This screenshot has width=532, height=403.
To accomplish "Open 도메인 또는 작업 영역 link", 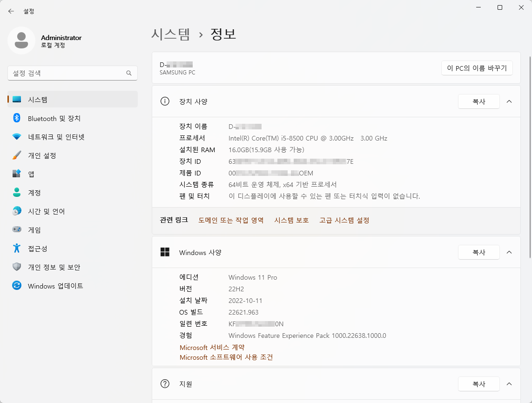I will [x=231, y=220].
